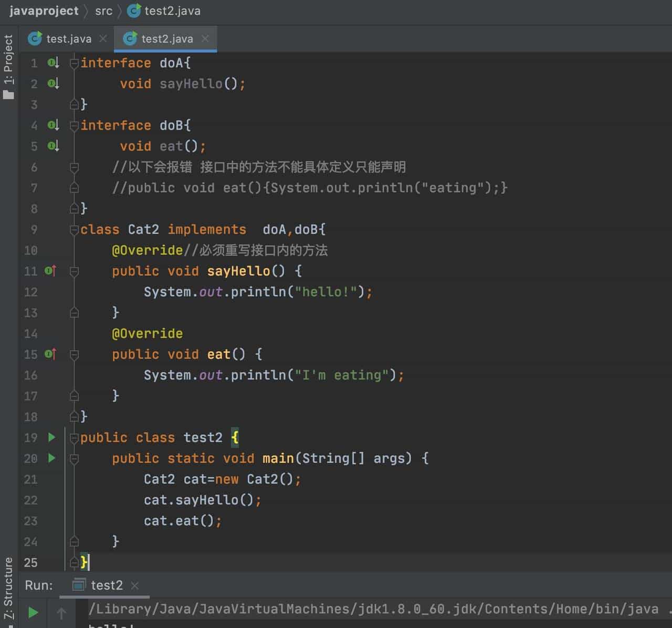672x628 pixels.
Task: Fold the main method body
Action: point(74,459)
